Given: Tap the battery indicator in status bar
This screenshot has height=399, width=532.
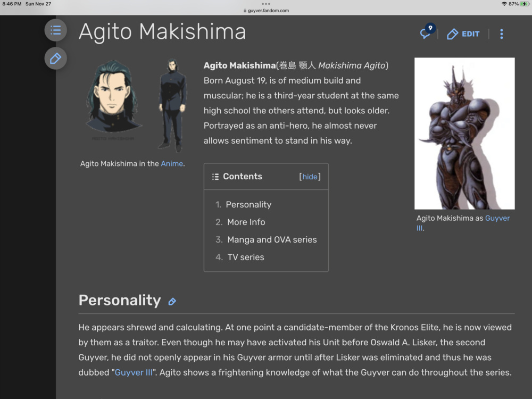Looking at the screenshot, I should [x=525, y=4].
